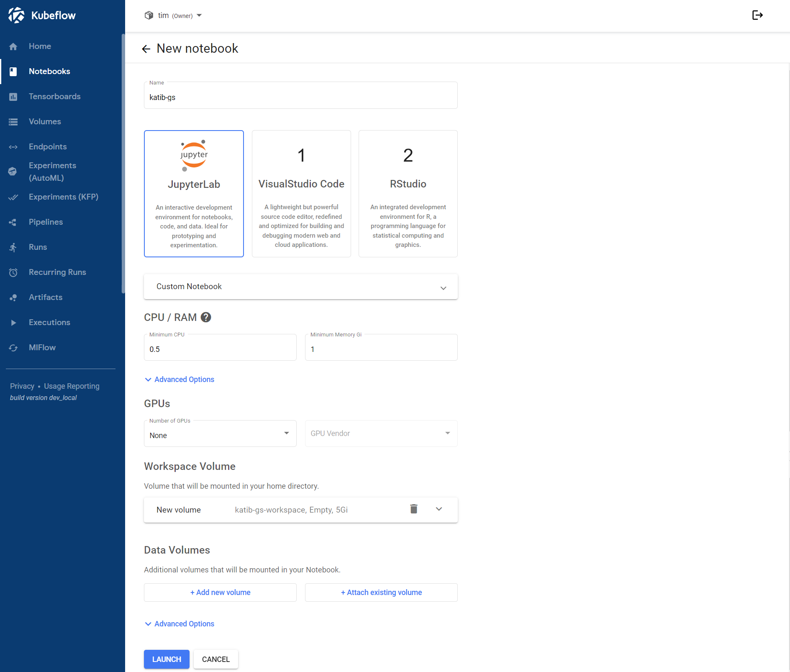Select the RStudio server type card
790x672 pixels.
(x=408, y=194)
